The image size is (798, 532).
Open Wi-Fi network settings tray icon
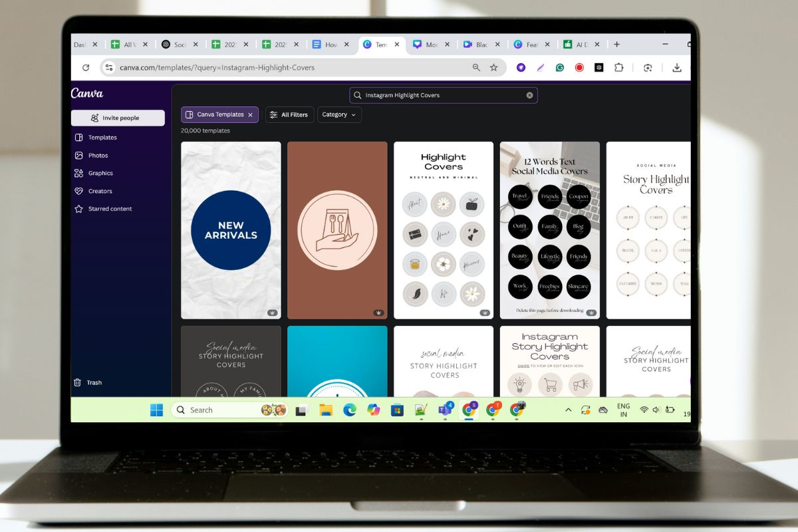[x=644, y=410]
